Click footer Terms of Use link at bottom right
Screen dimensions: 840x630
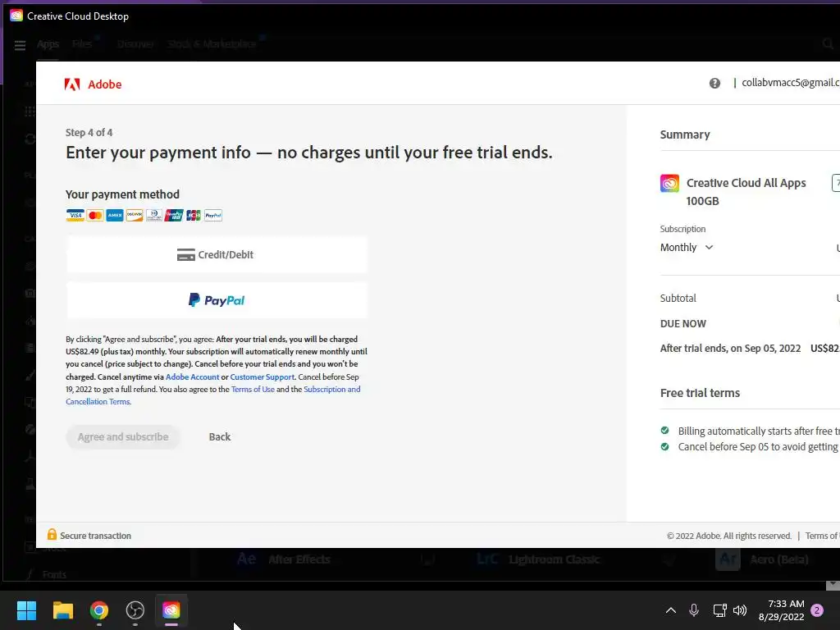(x=822, y=536)
